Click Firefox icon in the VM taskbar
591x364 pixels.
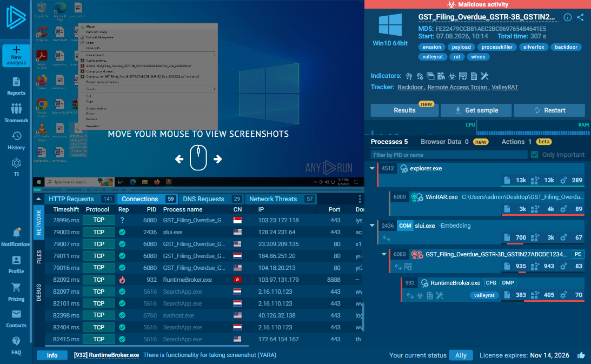[157, 182]
